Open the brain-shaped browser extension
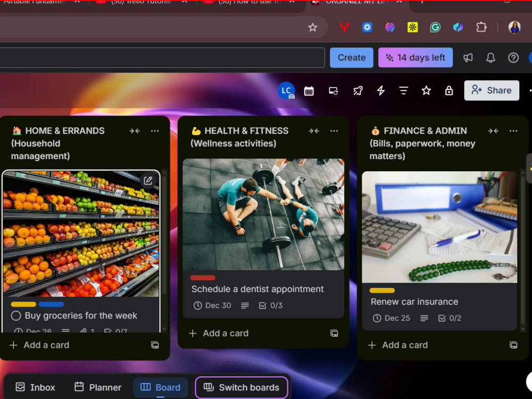Image resolution: width=532 pixels, height=399 pixels. coord(390,27)
